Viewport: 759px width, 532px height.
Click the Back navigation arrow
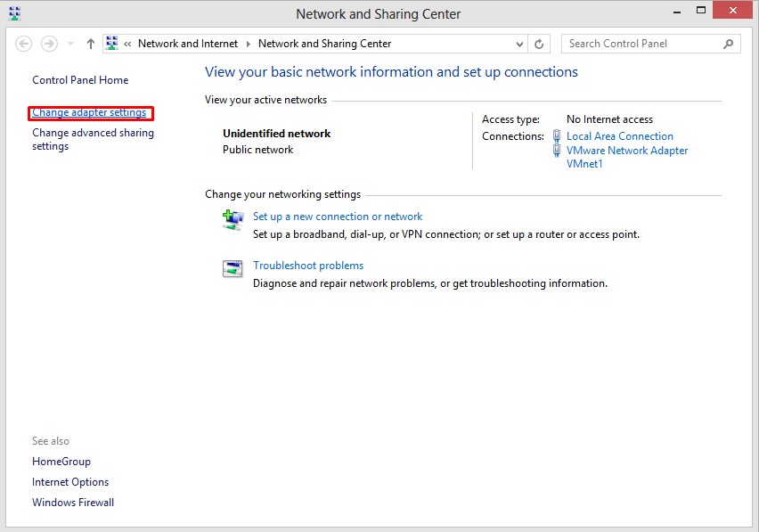click(x=24, y=44)
